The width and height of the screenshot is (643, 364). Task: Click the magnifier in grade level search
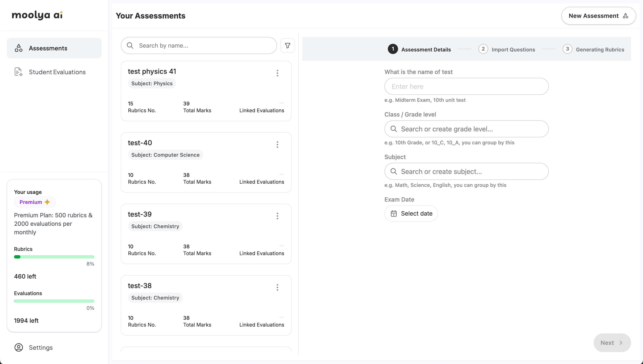pyautogui.click(x=394, y=129)
